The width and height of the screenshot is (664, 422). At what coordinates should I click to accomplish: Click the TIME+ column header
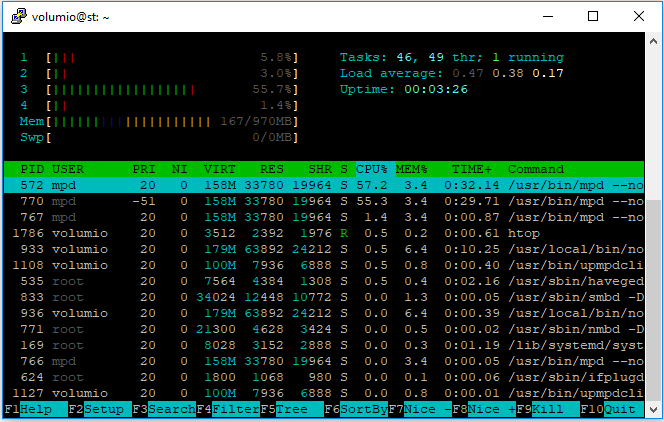click(x=472, y=169)
